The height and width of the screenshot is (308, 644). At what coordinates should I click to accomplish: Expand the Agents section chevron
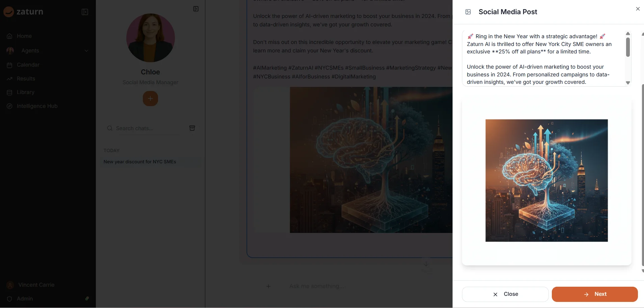coord(86,51)
